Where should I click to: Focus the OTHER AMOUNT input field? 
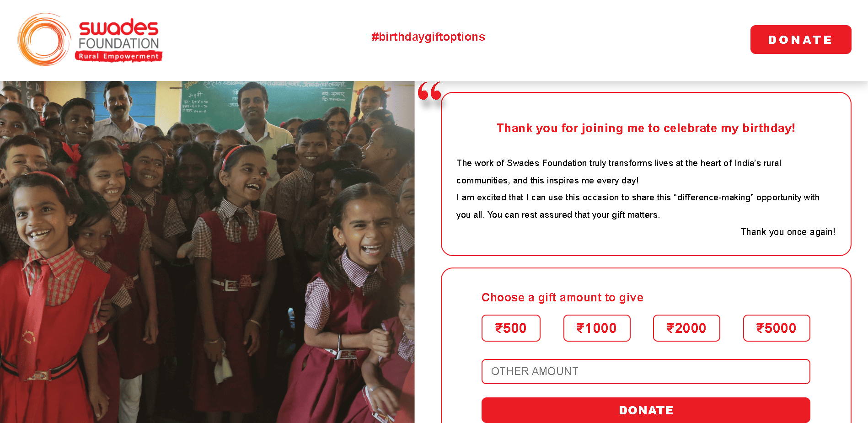(x=646, y=371)
